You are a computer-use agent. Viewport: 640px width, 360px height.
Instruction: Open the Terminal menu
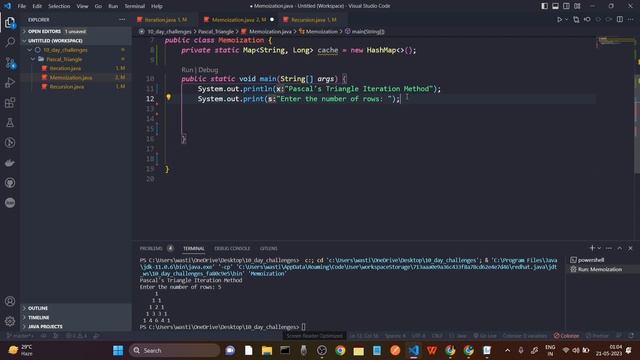pos(135,6)
